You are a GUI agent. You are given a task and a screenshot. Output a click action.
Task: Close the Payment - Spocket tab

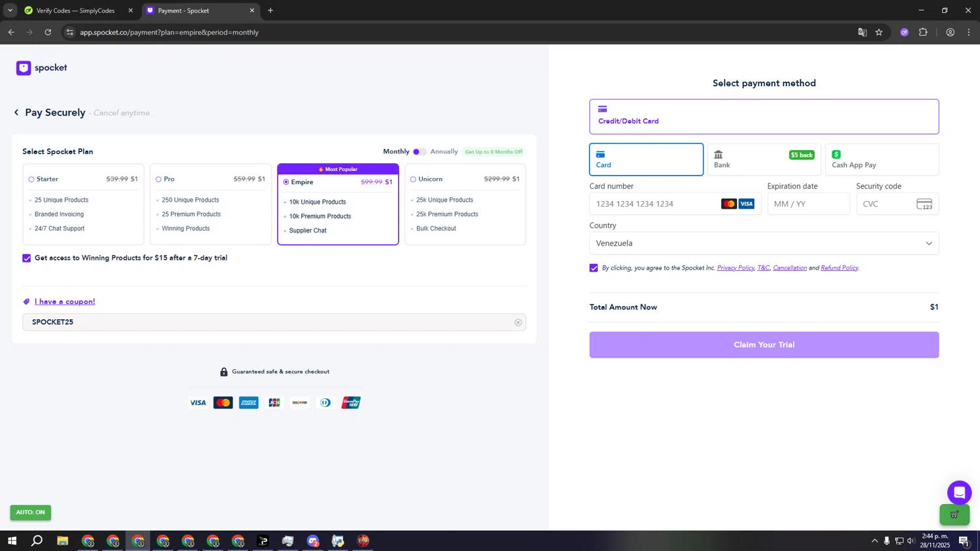tap(252, 10)
